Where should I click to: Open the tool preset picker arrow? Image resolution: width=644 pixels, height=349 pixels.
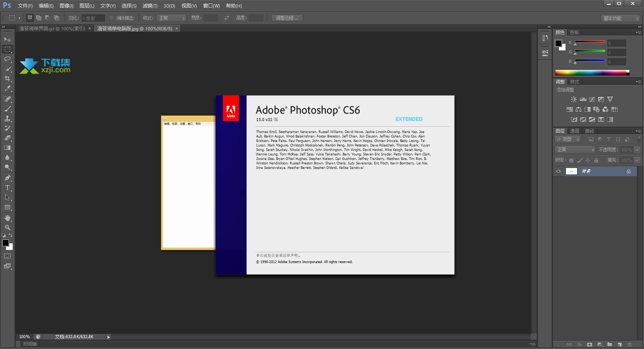[19, 18]
